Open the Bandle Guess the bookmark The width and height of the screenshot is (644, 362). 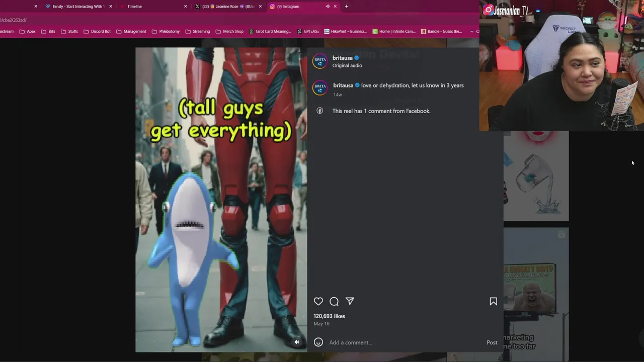tap(441, 31)
